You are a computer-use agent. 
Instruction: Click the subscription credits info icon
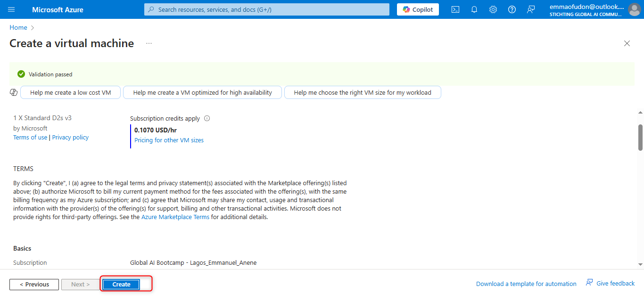207,119
